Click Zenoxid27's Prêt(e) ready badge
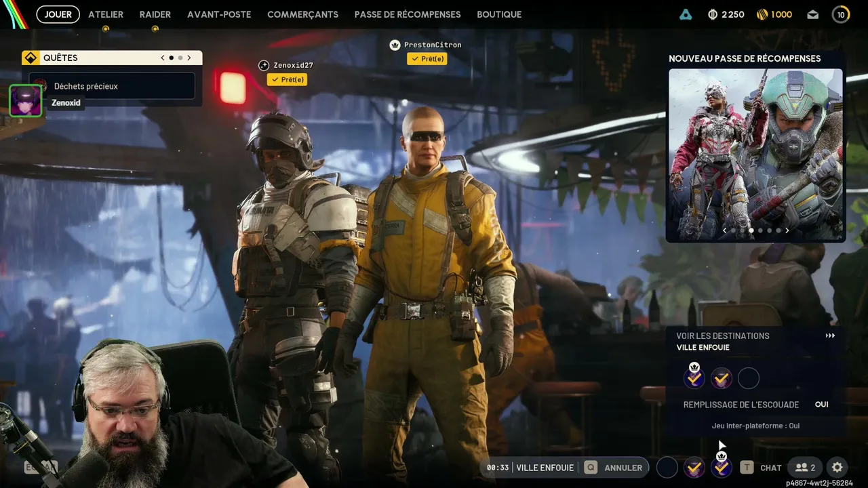Viewport: 868px width, 488px height. click(x=287, y=79)
